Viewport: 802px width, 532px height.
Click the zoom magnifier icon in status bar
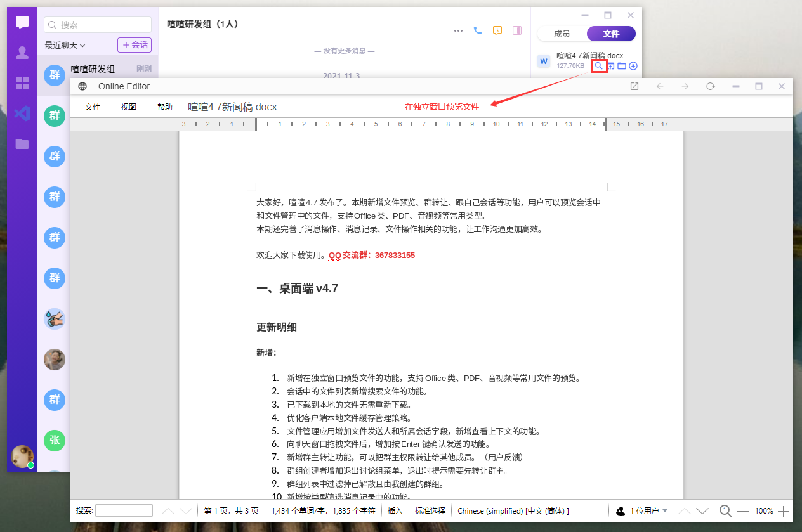[726, 510]
